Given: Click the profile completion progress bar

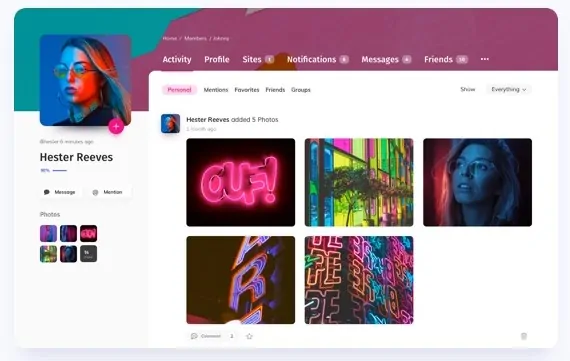Looking at the screenshot, I should (60, 170).
